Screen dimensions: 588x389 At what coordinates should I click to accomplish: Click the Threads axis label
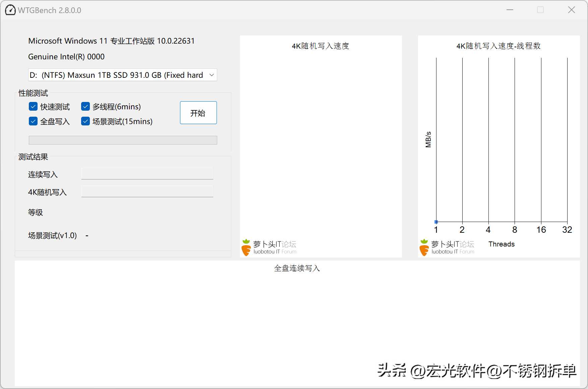coord(502,244)
